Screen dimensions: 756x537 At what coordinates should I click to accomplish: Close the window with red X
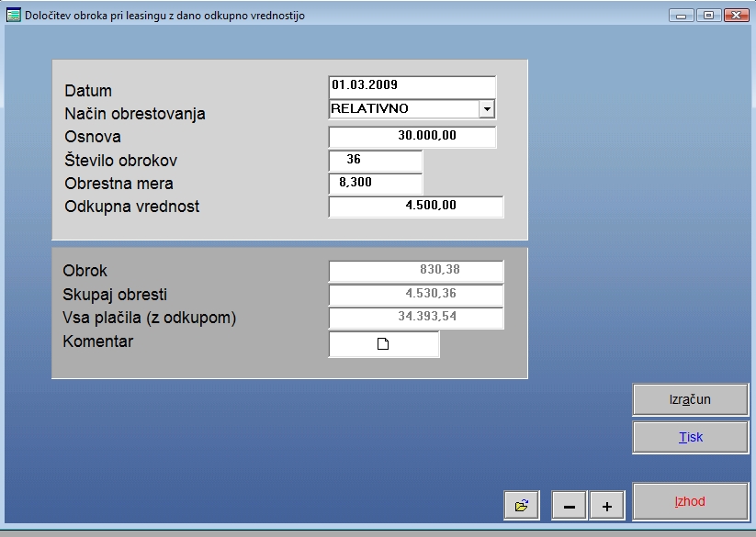(736, 16)
